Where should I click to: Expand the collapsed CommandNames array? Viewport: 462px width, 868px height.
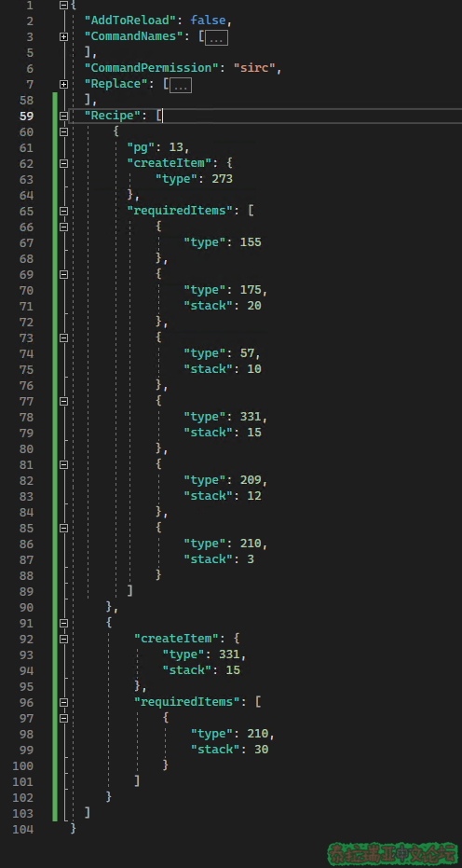click(x=63, y=36)
